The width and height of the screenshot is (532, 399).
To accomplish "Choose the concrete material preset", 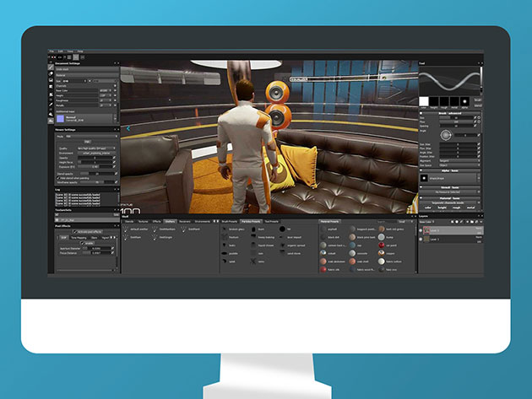I will [x=359, y=253].
